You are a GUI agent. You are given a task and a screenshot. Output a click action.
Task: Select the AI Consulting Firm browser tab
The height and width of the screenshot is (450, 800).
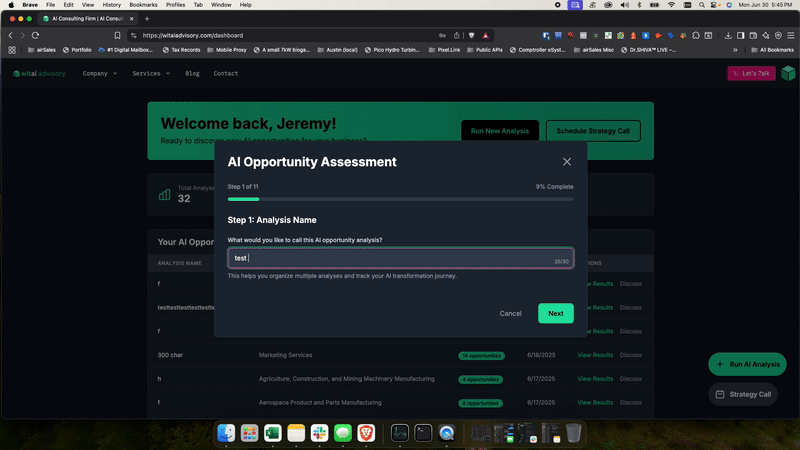pyautogui.click(x=87, y=19)
